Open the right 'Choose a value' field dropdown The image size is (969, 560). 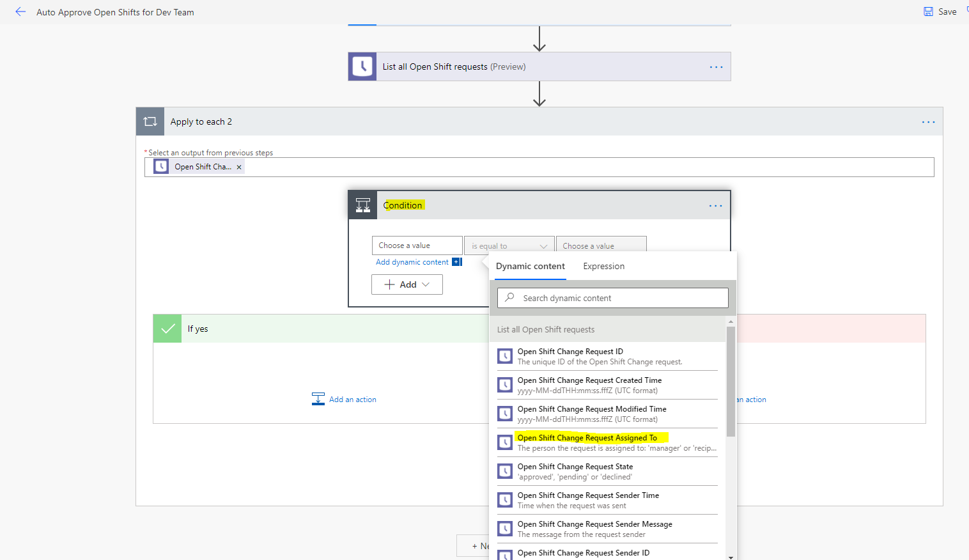coord(601,245)
